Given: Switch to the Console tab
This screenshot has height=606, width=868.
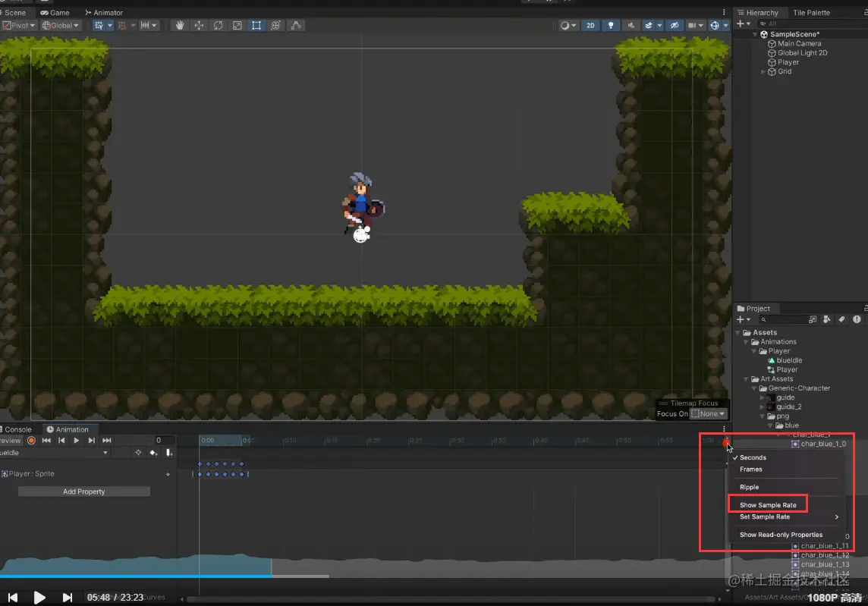Looking at the screenshot, I should (17, 429).
